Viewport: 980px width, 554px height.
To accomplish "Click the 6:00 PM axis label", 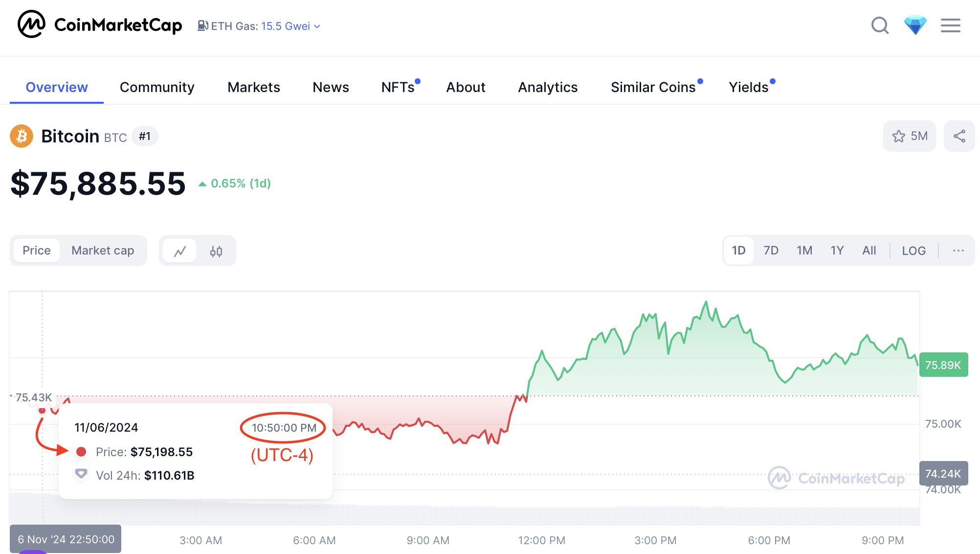I will (769, 540).
